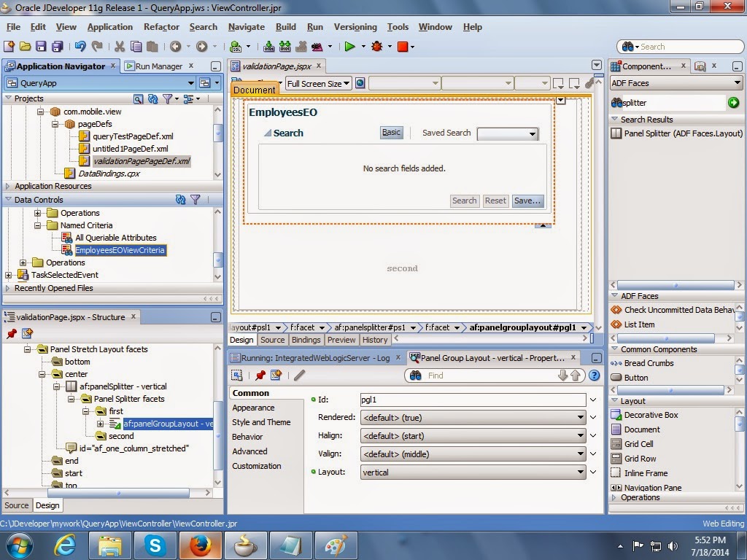
Task: Open the Saved Search dropdown
Action: [508, 134]
